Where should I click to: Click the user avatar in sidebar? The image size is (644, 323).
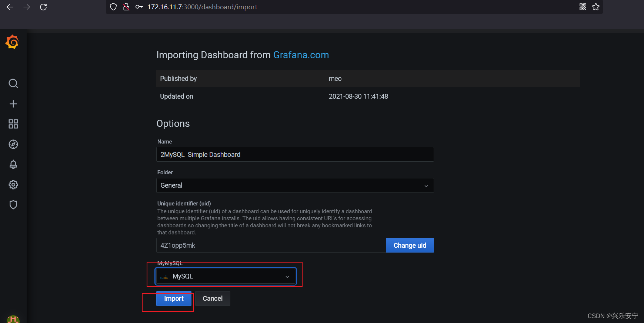13,319
